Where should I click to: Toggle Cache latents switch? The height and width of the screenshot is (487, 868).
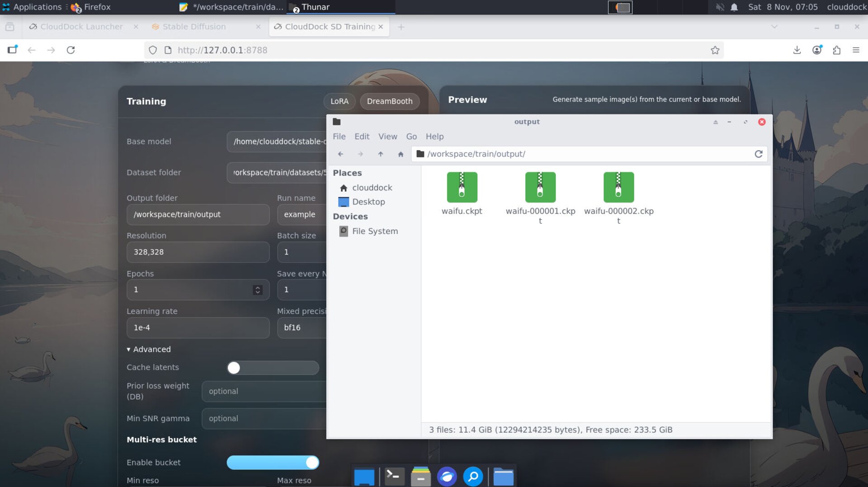[x=273, y=368]
